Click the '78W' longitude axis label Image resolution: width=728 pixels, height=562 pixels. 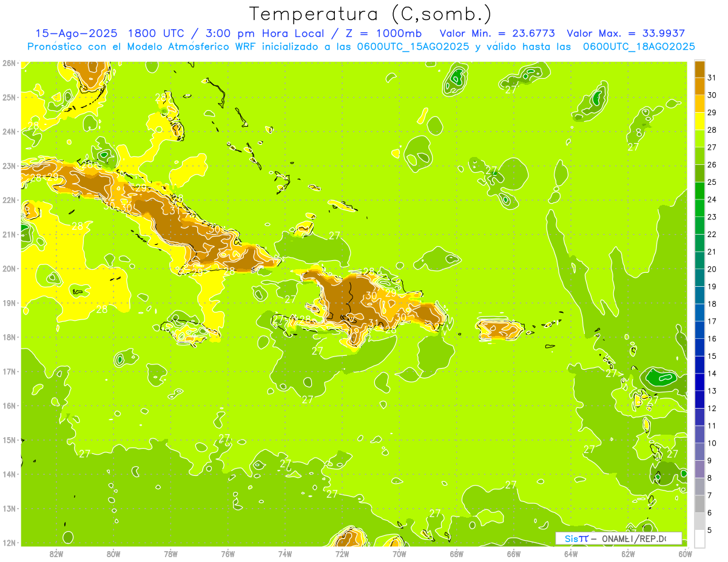tap(170, 554)
